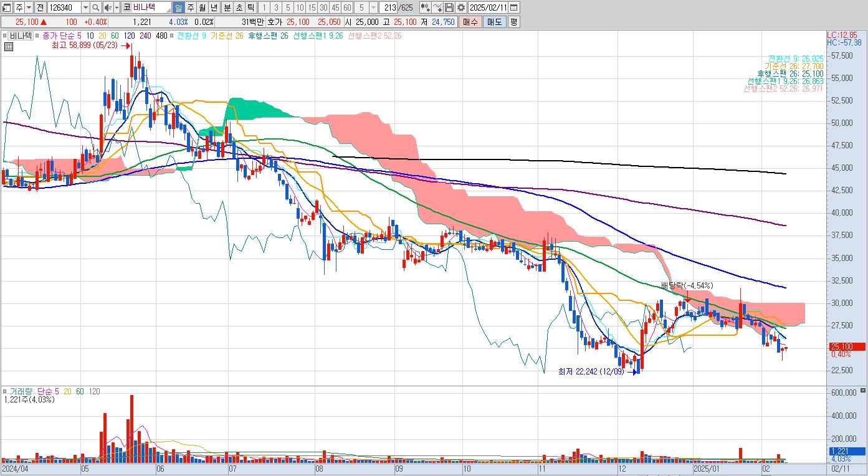Click the window layout icon at top-left corner
The width and height of the screenshot is (868, 476).
7,7
